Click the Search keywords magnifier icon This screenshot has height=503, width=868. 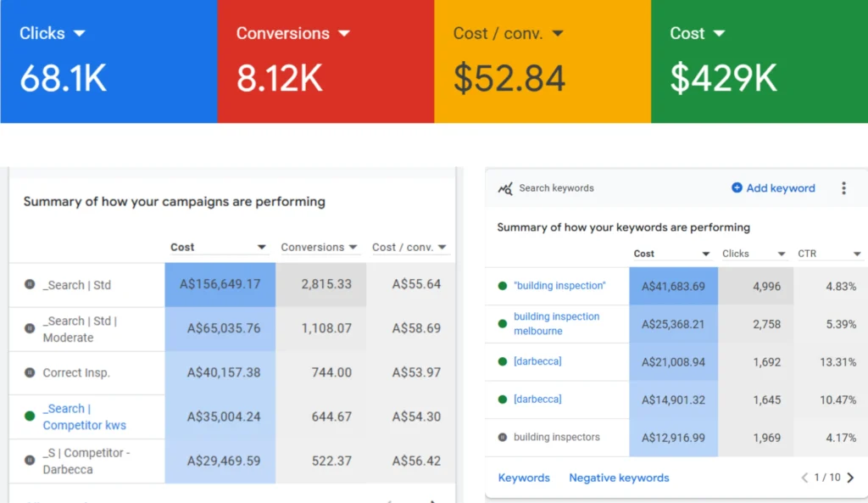[504, 188]
